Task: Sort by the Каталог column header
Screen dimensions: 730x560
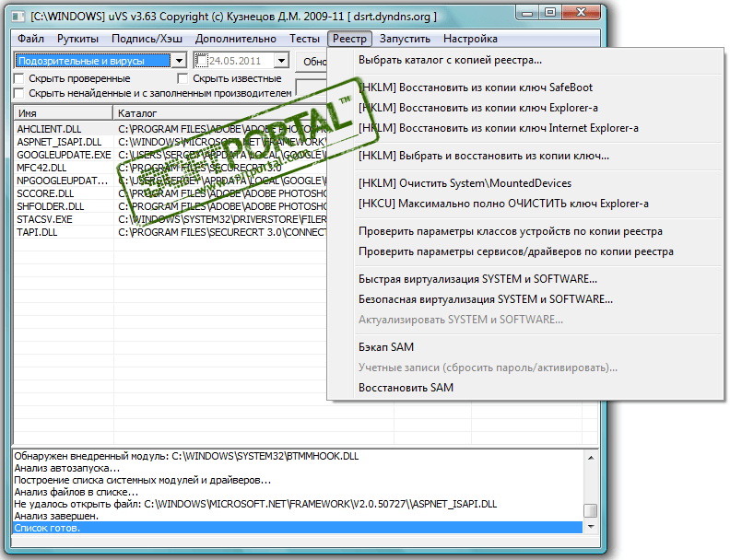Action: pyautogui.click(x=219, y=113)
